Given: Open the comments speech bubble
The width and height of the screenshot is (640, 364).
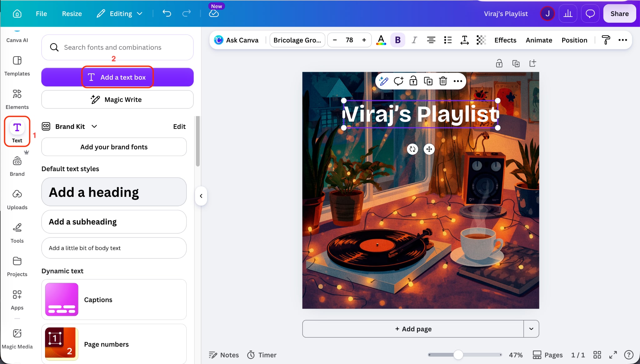Looking at the screenshot, I should pos(590,13).
